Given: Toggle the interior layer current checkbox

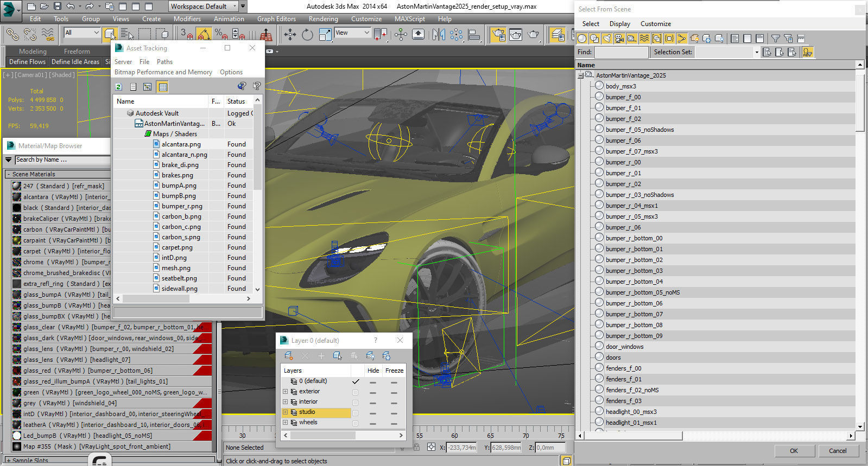Looking at the screenshot, I should pyautogui.click(x=355, y=402).
